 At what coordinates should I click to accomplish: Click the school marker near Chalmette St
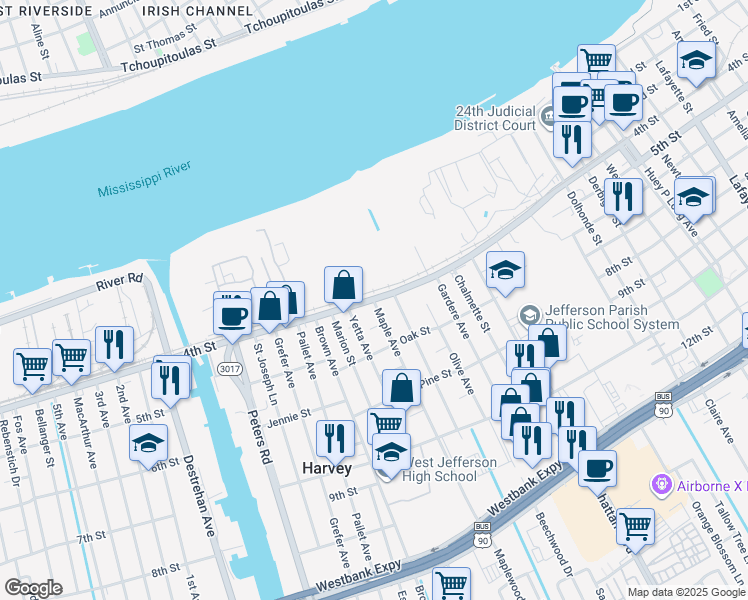point(505,273)
